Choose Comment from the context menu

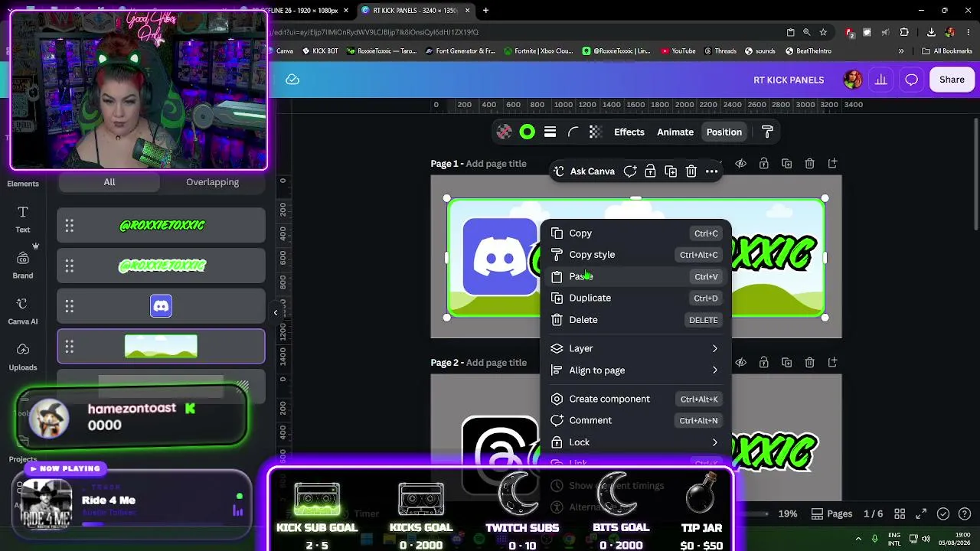[x=635, y=420]
